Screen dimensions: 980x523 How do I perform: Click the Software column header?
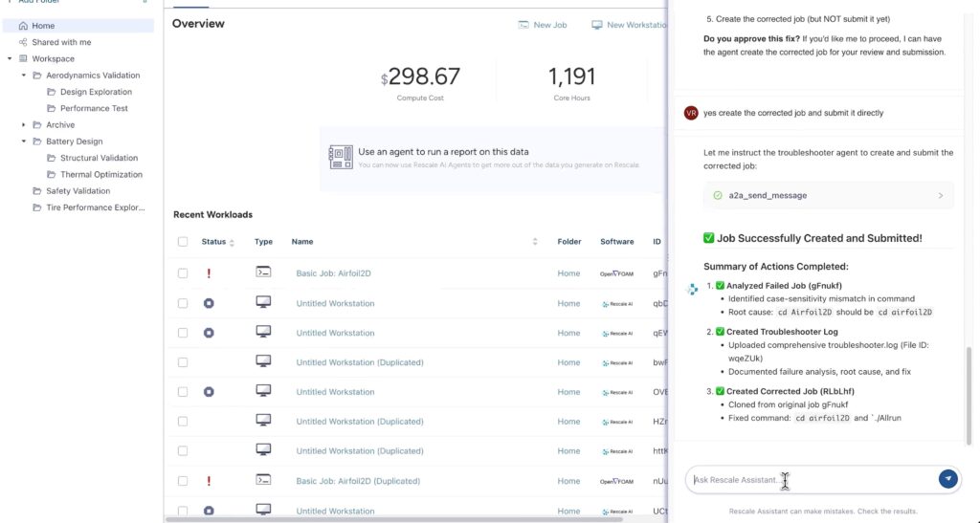pyautogui.click(x=617, y=242)
